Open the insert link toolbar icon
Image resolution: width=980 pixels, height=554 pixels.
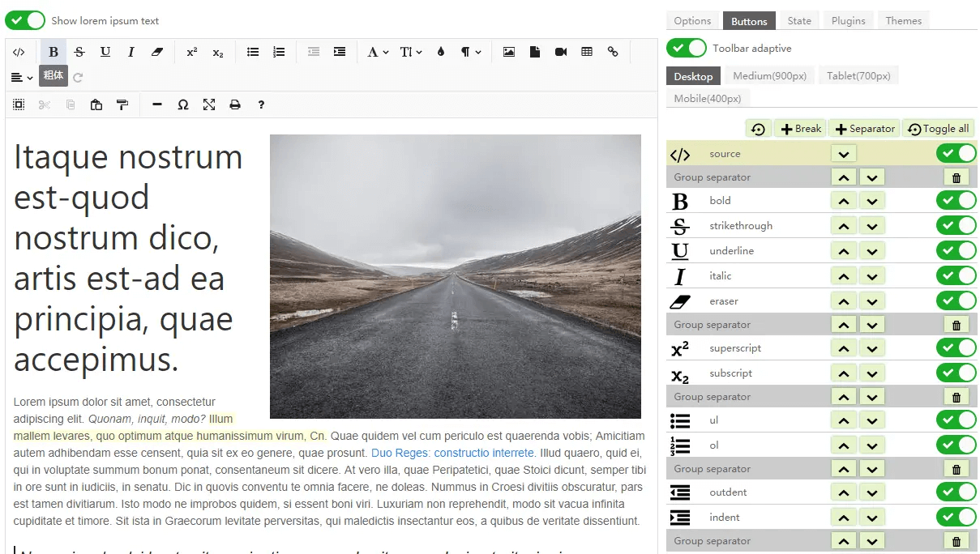pyautogui.click(x=613, y=52)
